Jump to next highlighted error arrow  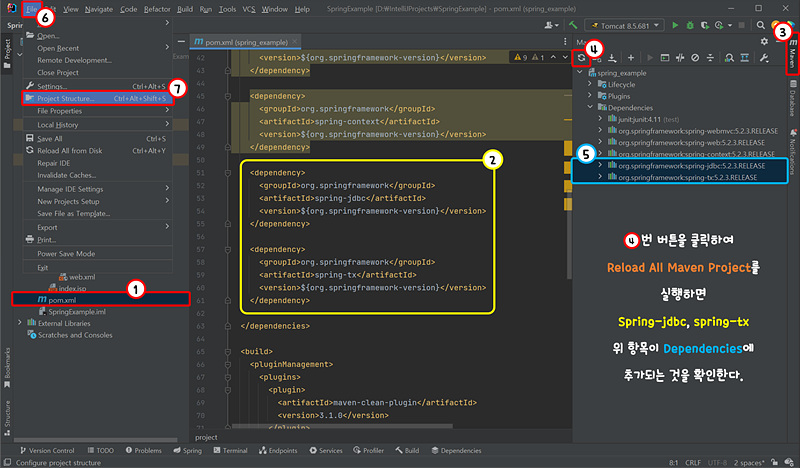point(565,57)
